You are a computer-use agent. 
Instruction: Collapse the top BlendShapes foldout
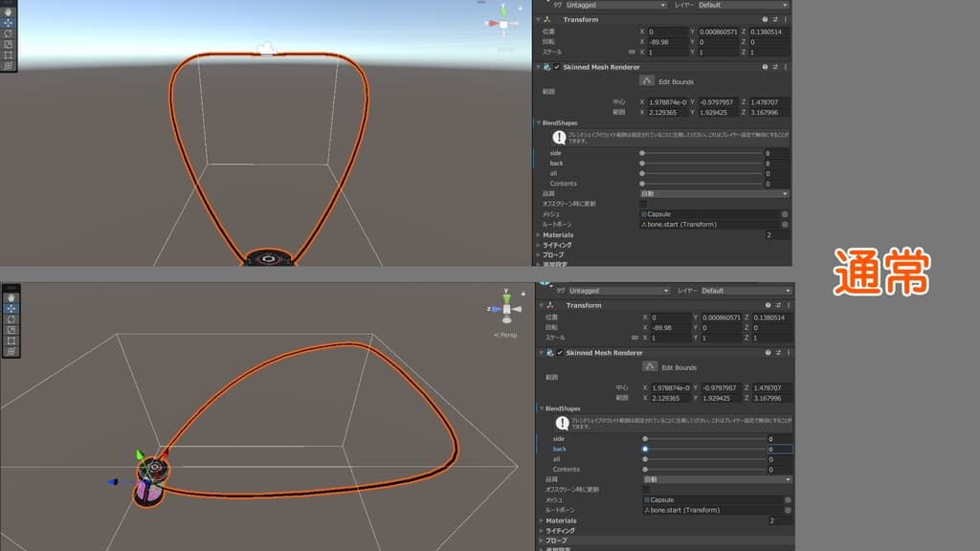538,122
